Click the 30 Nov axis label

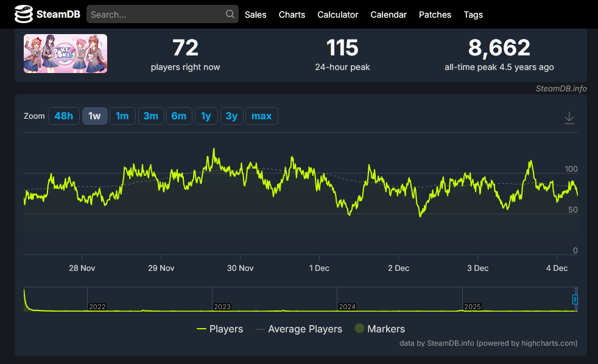[x=241, y=268]
